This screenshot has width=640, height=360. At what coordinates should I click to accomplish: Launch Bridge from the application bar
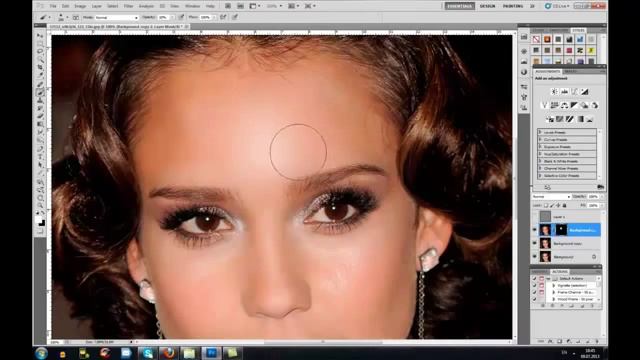pyautogui.click(x=228, y=6)
